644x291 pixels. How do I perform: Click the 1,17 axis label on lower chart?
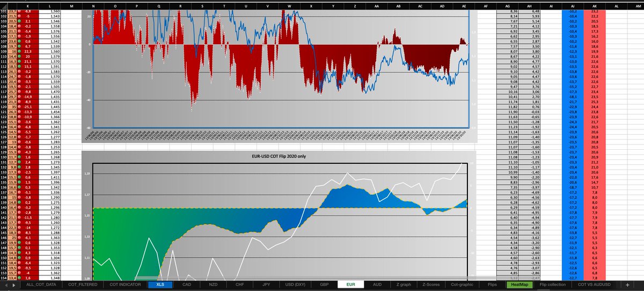[x=86, y=195]
